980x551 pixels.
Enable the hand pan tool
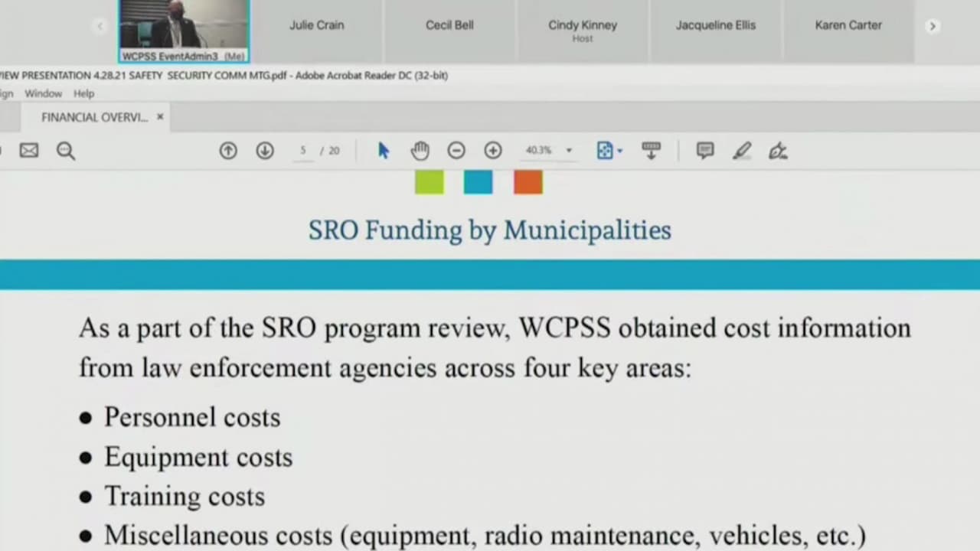point(420,151)
